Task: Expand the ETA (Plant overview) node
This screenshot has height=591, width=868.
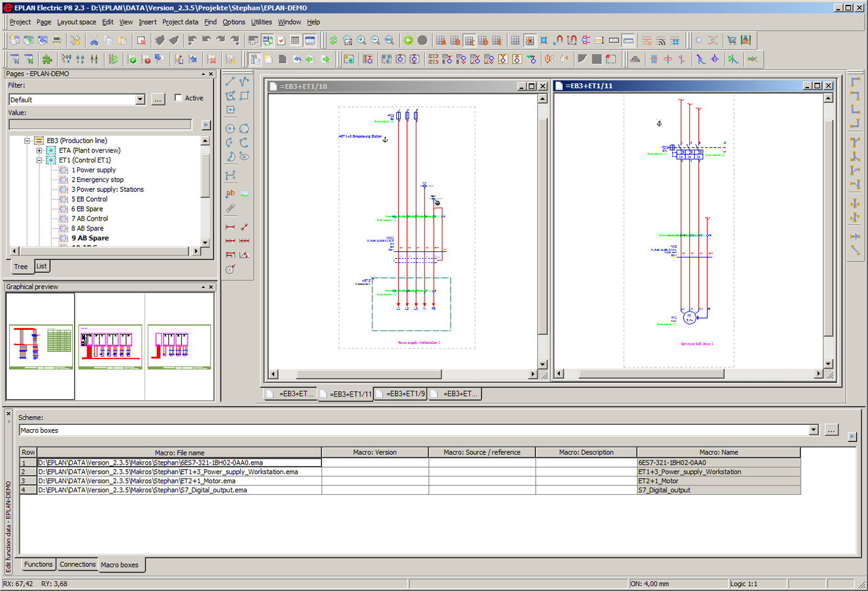Action: (x=39, y=150)
